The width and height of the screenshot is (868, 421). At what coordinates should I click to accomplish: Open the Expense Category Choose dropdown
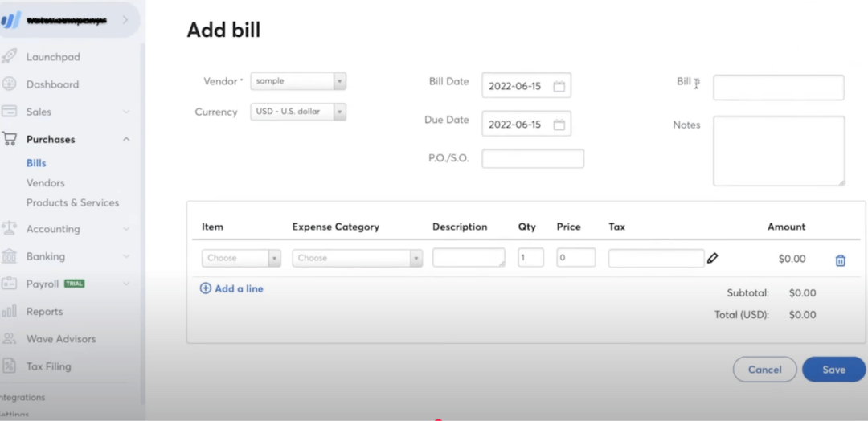358,259
